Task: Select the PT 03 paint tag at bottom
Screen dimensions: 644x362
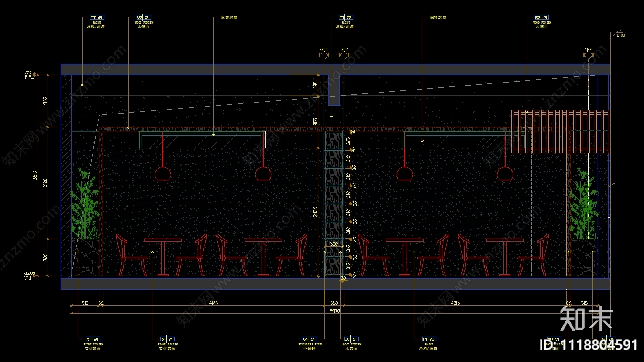Action: pyautogui.click(x=430, y=339)
